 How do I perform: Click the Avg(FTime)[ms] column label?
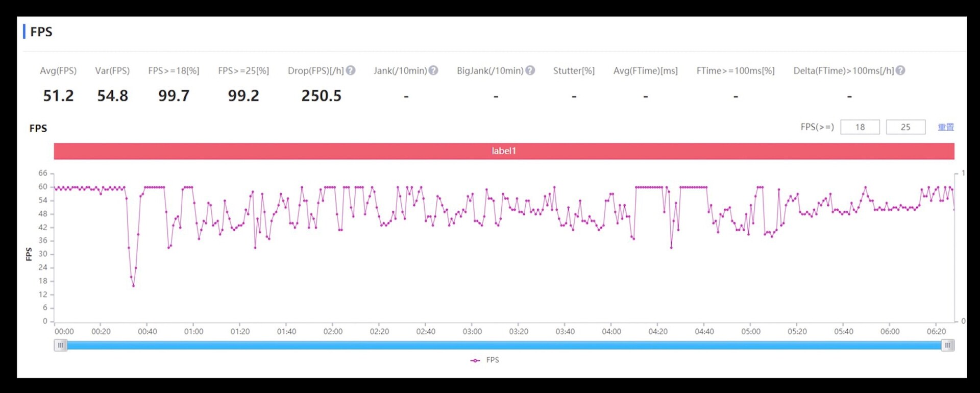tap(646, 71)
